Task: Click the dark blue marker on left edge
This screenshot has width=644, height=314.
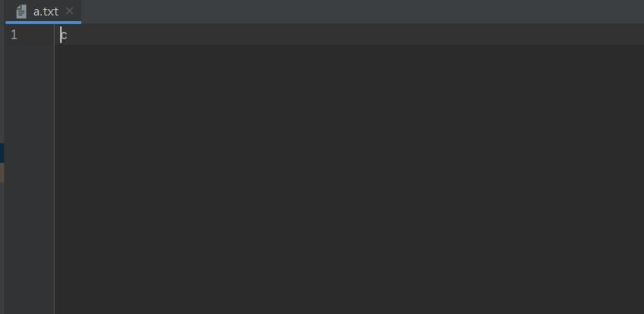Action: click(2, 153)
